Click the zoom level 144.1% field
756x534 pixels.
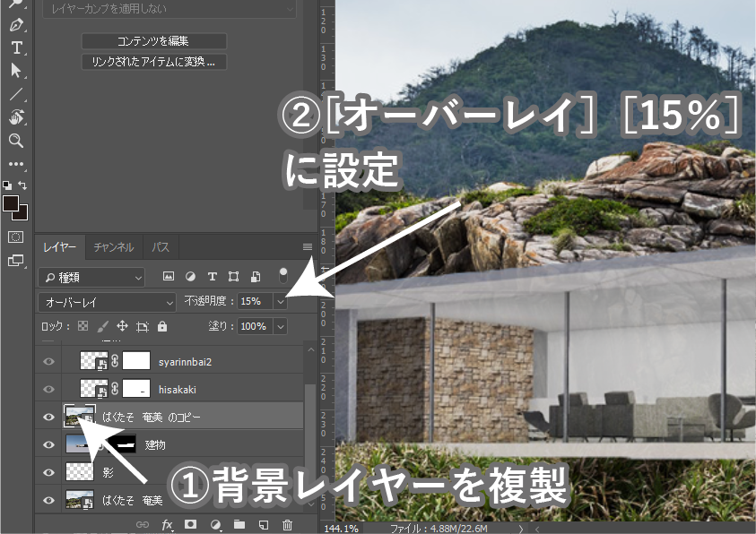[342, 529]
